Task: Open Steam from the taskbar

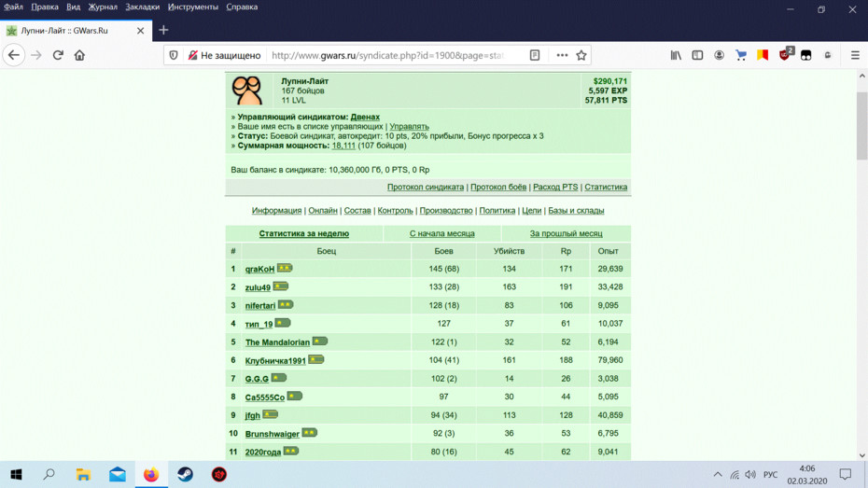Action: (x=185, y=474)
